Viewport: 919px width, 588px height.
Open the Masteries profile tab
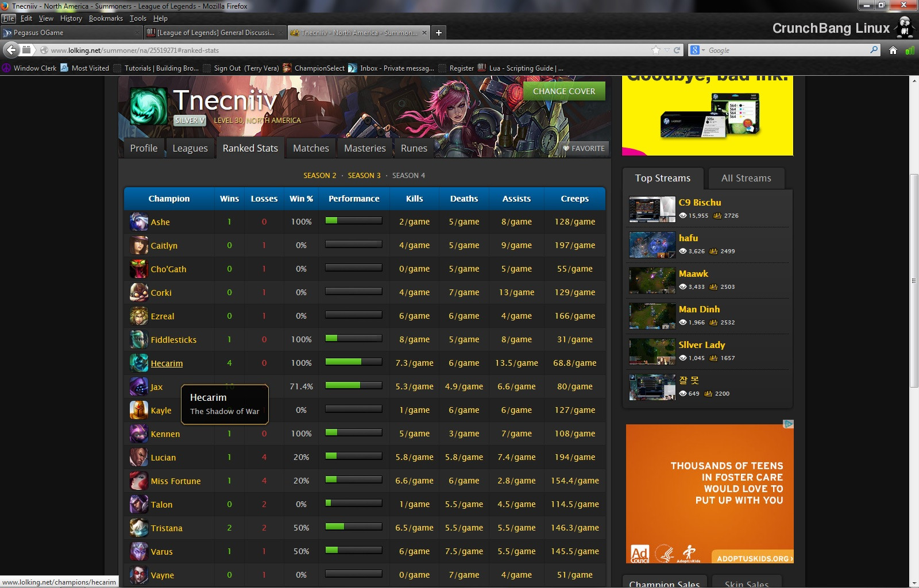[365, 148]
